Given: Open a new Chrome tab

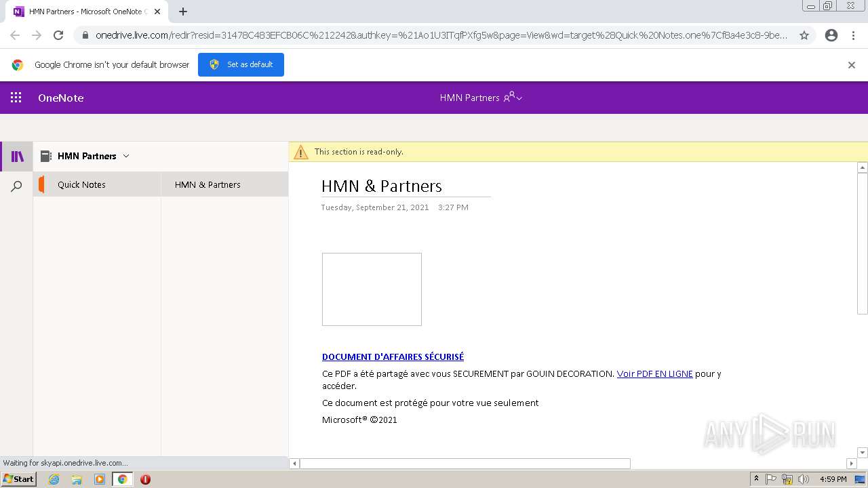Looking at the screenshot, I should pos(183,12).
